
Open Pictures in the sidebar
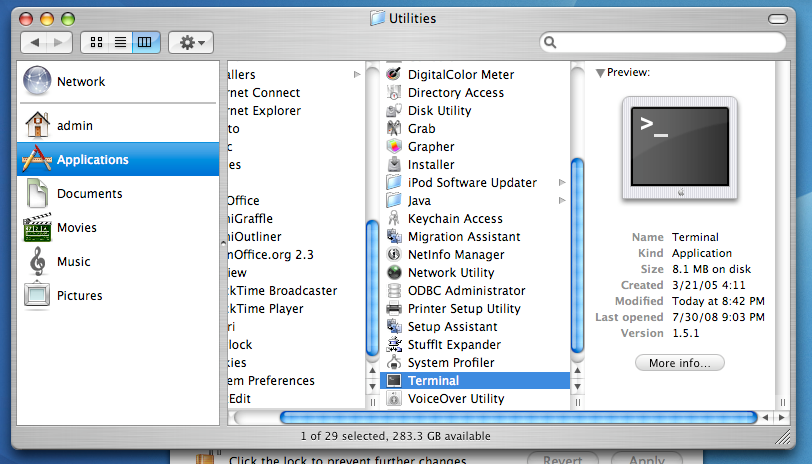click(x=118, y=295)
